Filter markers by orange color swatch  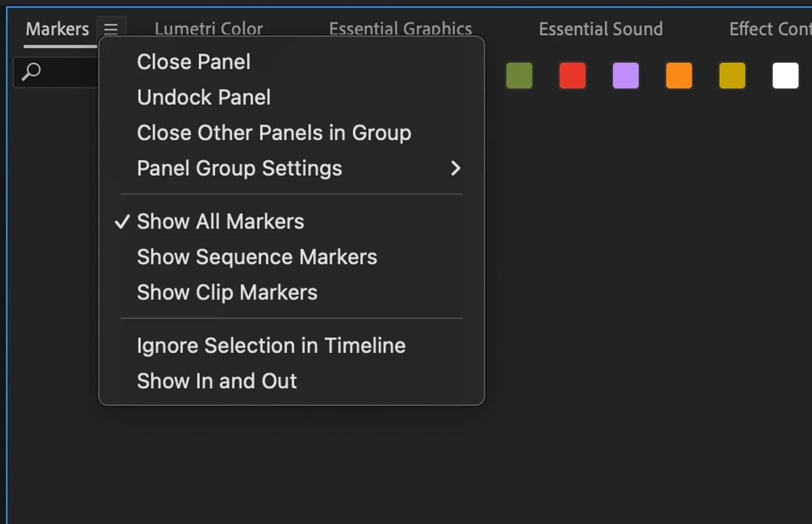pyautogui.click(x=679, y=76)
